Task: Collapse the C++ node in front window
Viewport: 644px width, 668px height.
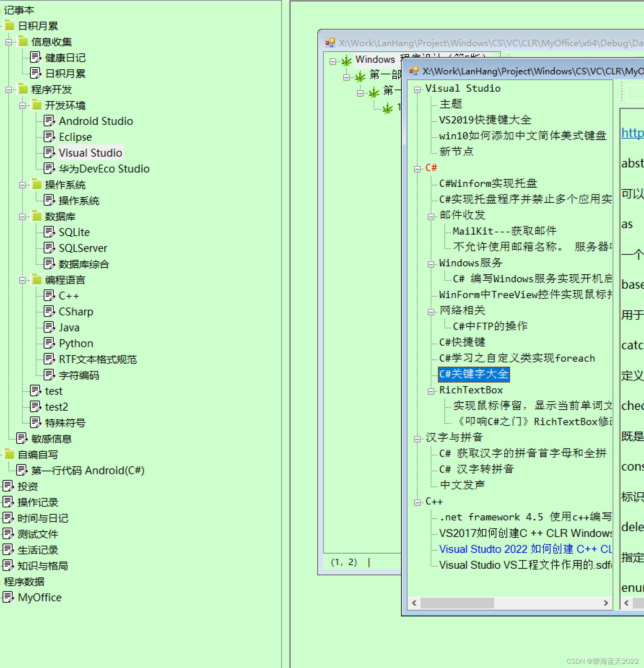Action: tap(417, 503)
